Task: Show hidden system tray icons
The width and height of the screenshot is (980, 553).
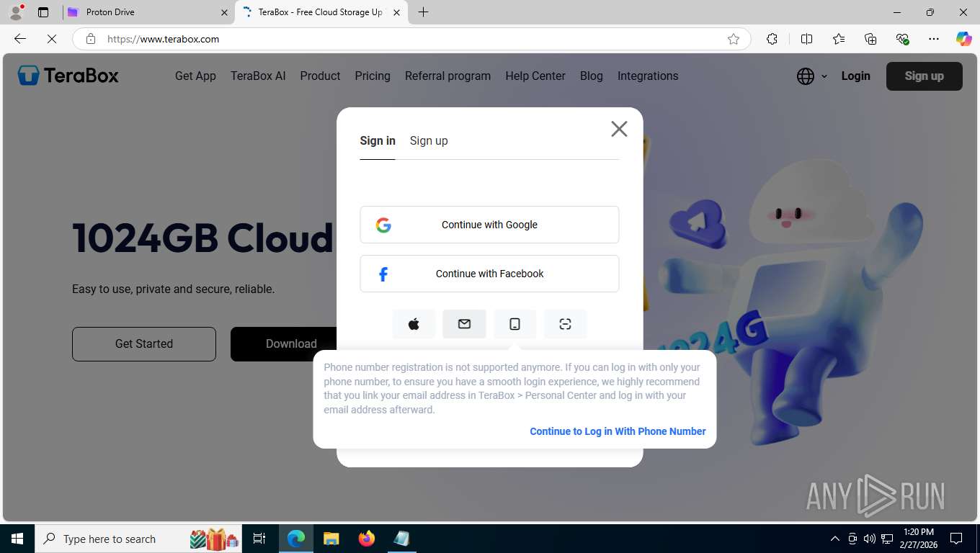Action: pos(835,539)
